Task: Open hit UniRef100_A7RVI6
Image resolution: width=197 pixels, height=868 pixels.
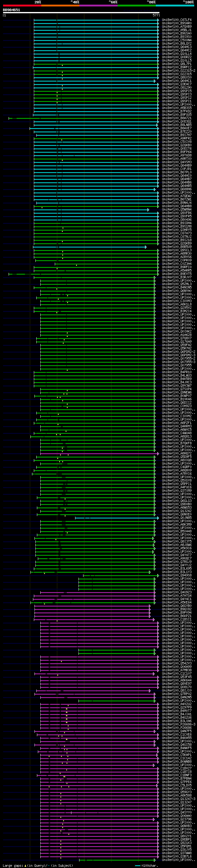Action: coord(176,474)
